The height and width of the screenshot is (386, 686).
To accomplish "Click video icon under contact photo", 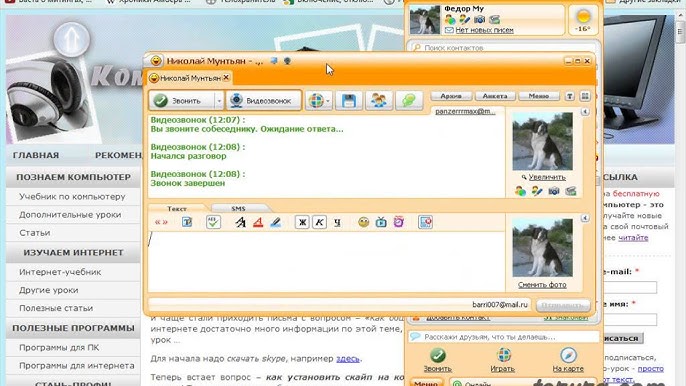I will 570,191.
